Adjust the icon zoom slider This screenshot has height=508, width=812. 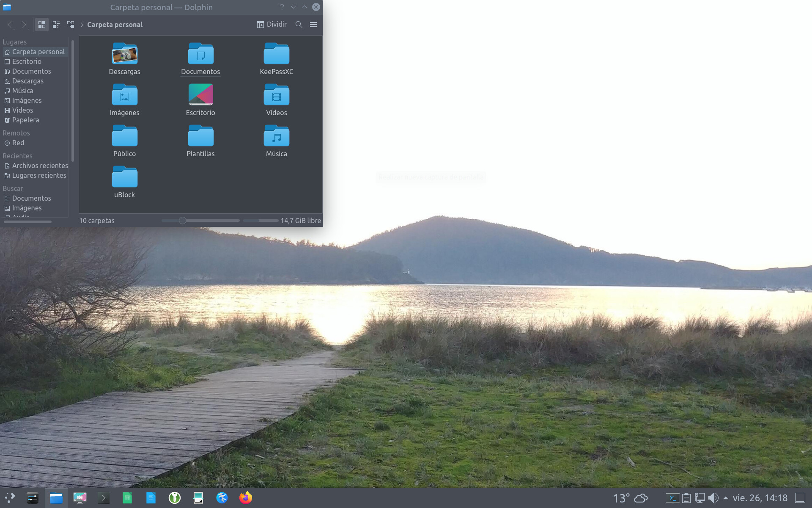tap(182, 221)
